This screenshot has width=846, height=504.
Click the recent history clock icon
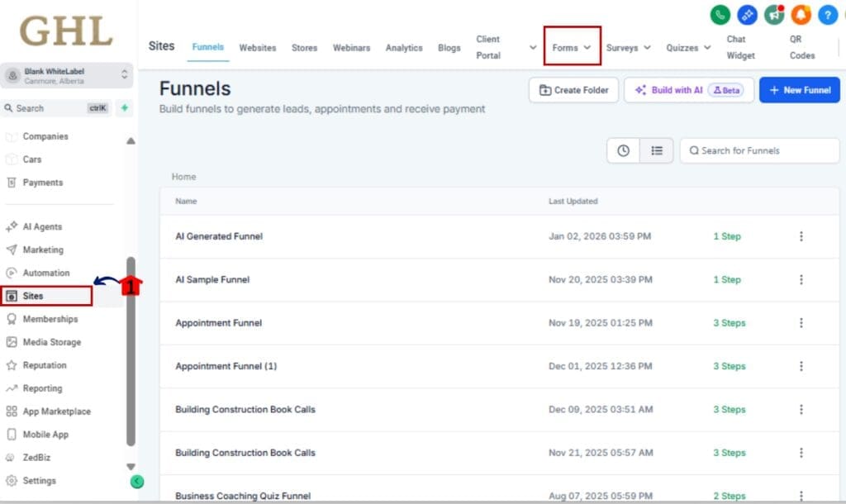(623, 150)
